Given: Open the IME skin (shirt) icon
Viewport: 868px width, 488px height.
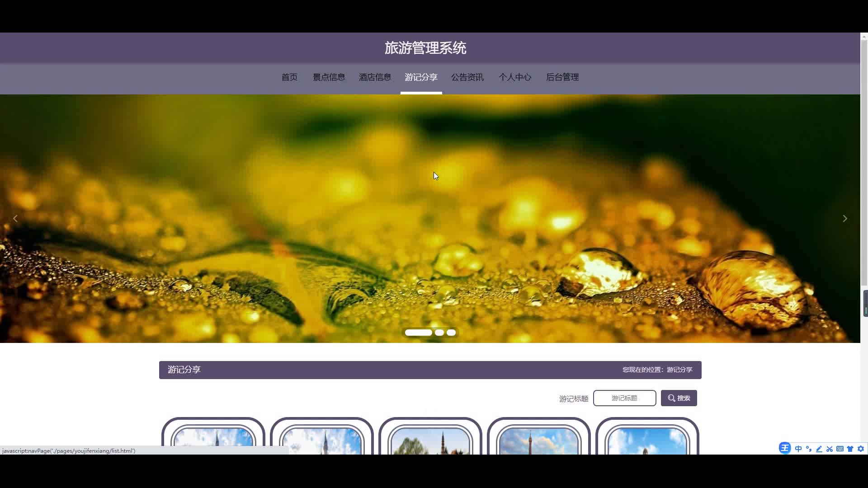Looking at the screenshot, I should click(850, 449).
